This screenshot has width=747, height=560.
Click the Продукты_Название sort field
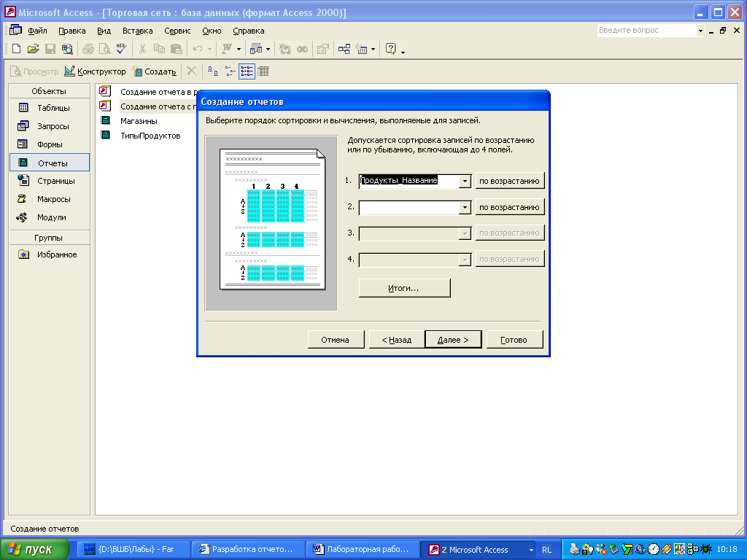tap(409, 181)
